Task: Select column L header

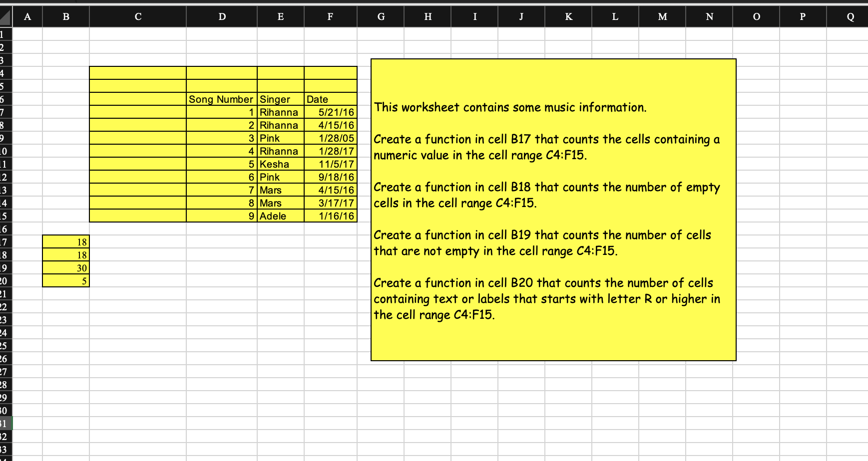Action: (615, 17)
